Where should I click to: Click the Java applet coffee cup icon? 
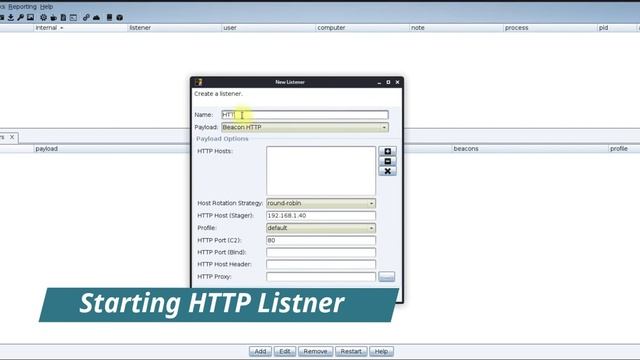pyautogui.click(x=53, y=18)
